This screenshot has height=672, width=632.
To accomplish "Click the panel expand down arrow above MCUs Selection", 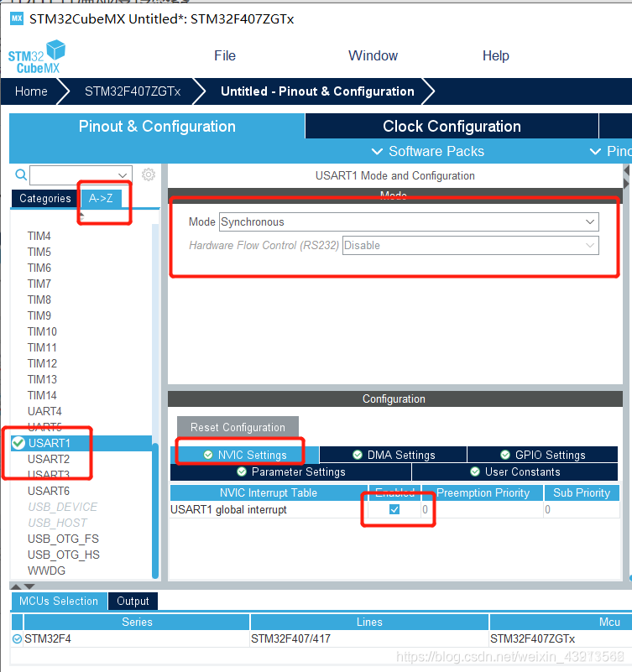I will coord(29,586).
